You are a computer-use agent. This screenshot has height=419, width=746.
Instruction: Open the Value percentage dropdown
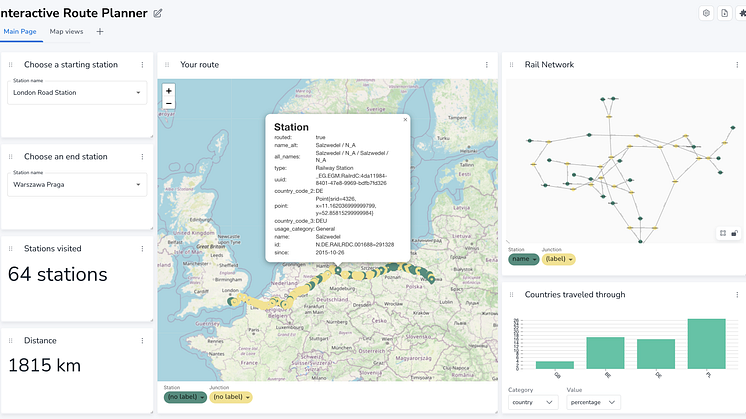593,402
